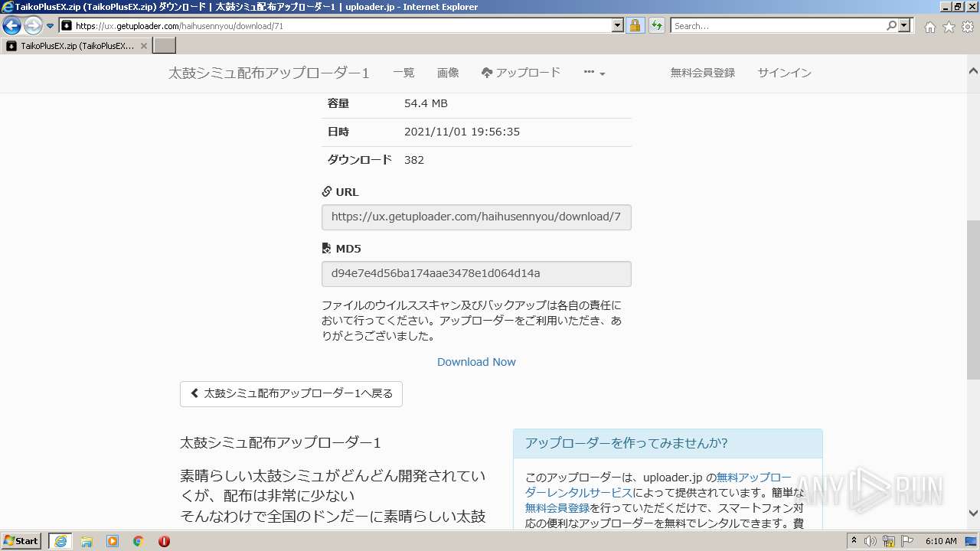Click the MD5 hash text field

tap(476, 274)
